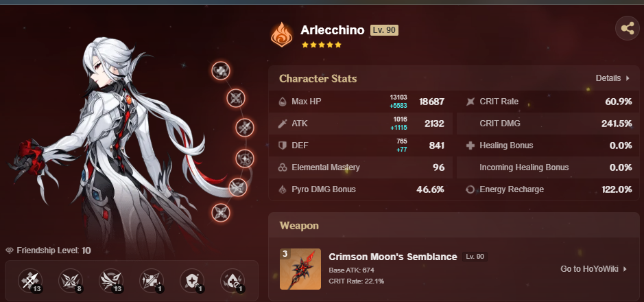The height and width of the screenshot is (302, 644).
Task: Open the first talent icon, Normal Attack level 13
Action: 30,281
